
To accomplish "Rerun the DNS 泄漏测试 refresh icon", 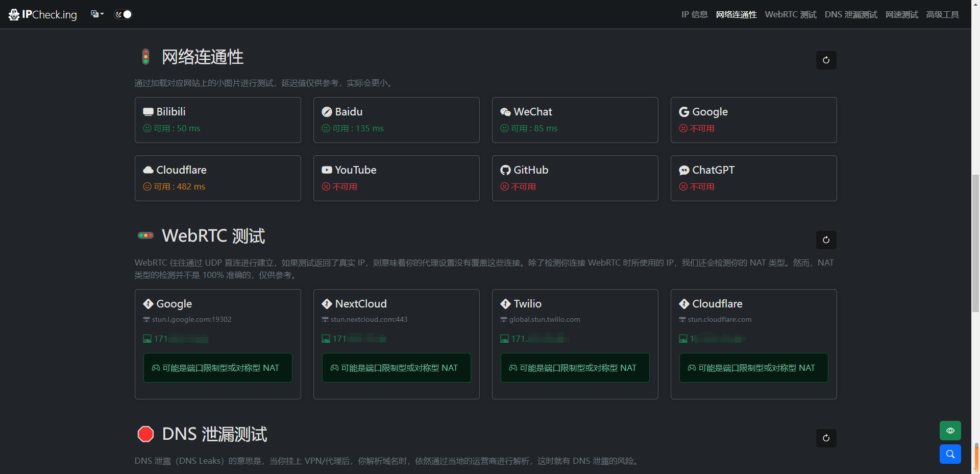I will (826, 438).
